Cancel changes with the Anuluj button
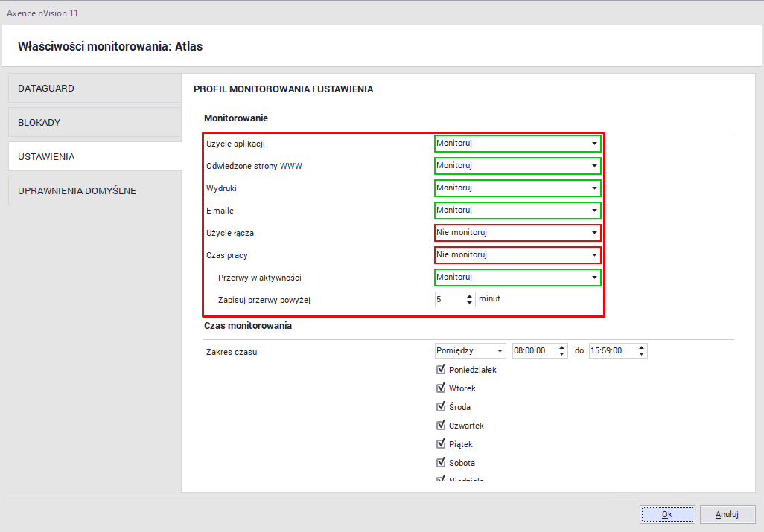The width and height of the screenshot is (764, 532). click(x=728, y=513)
